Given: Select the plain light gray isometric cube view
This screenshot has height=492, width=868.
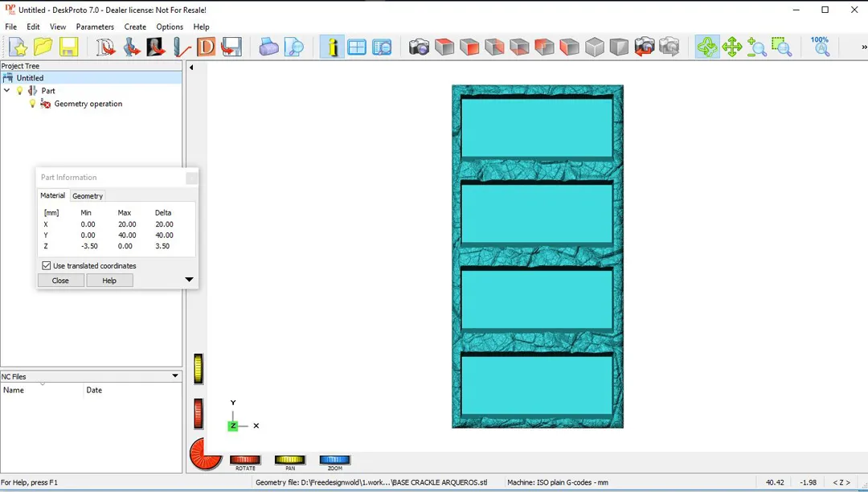Looking at the screenshot, I should (x=595, y=47).
